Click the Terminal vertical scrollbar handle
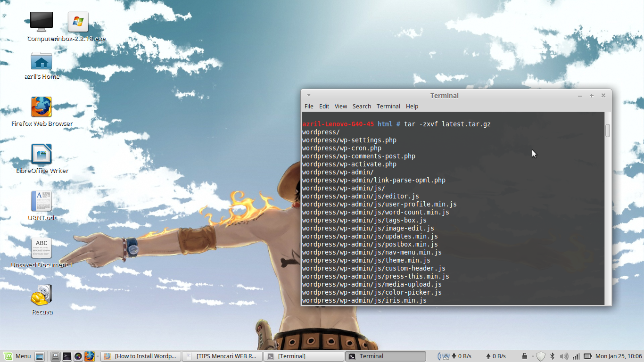644x362 pixels. click(x=608, y=131)
